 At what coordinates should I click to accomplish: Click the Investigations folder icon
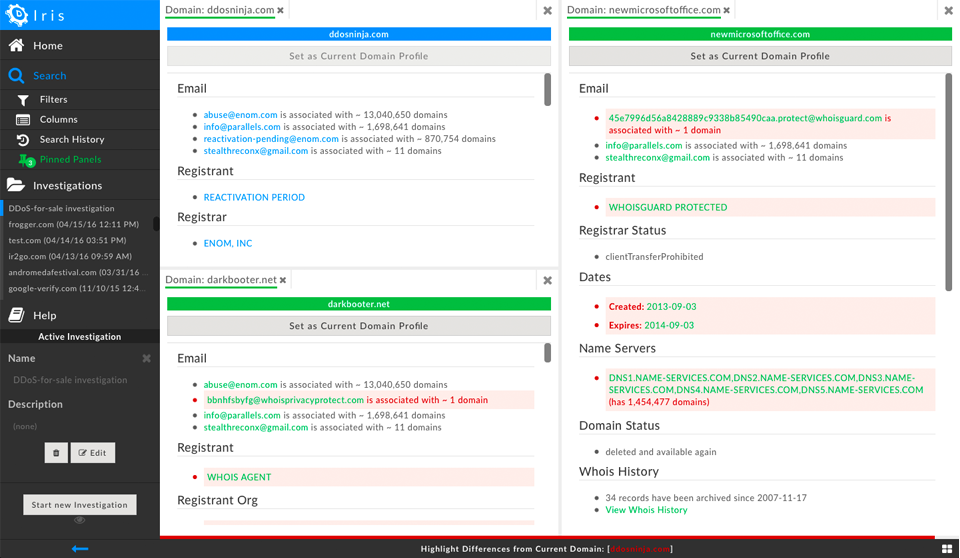(16, 185)
